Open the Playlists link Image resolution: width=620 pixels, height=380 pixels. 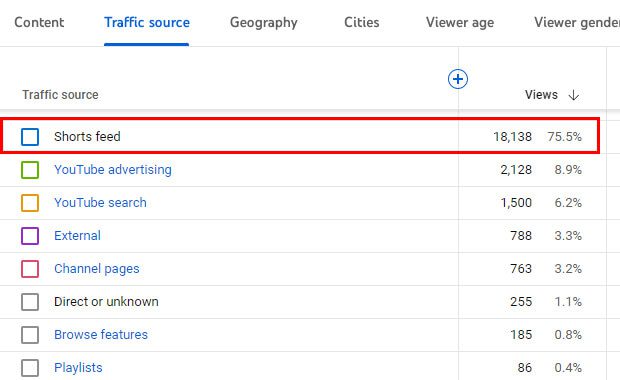(78, 368)
